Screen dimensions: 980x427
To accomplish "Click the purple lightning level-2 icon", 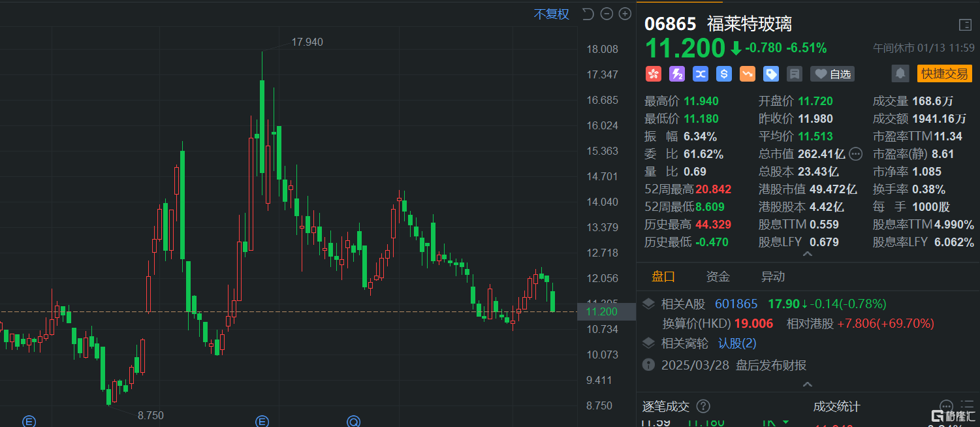I will pyautogui.click(x=677, y=74).
